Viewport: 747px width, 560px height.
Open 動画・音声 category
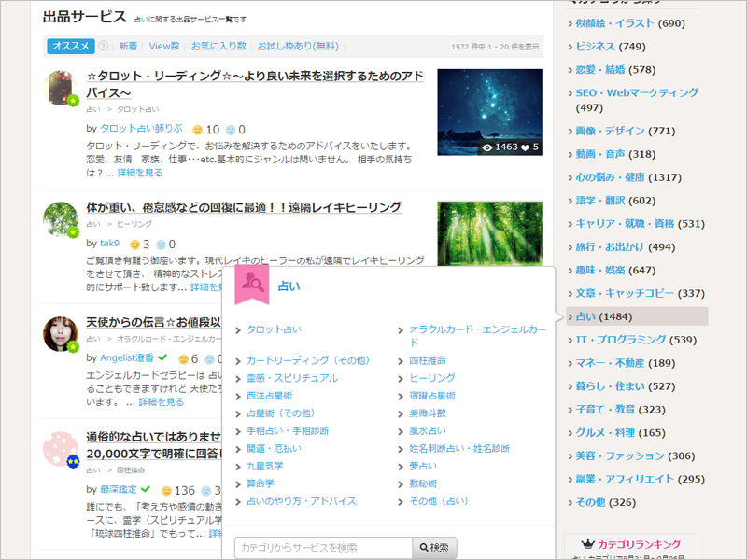[x=600, y=154]
